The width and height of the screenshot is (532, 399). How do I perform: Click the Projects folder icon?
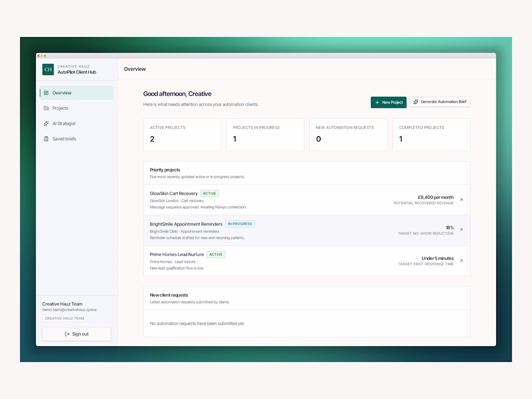(46, 108)
